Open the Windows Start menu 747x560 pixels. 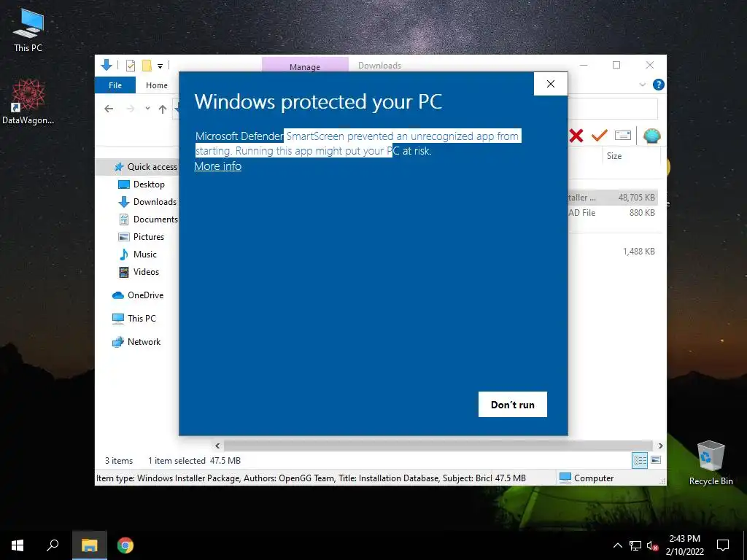pyautogui.click(x=18, y=545)
